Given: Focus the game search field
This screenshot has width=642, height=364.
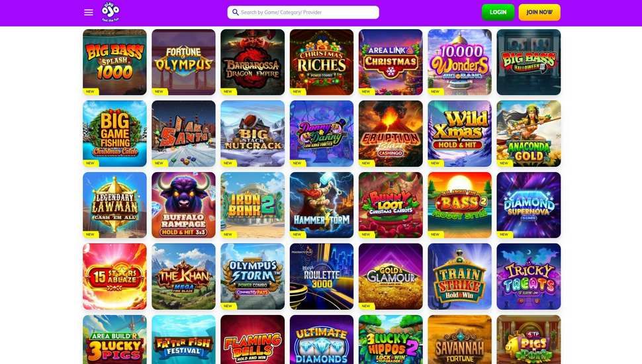Looking at the screenshot, I should 303,13.
